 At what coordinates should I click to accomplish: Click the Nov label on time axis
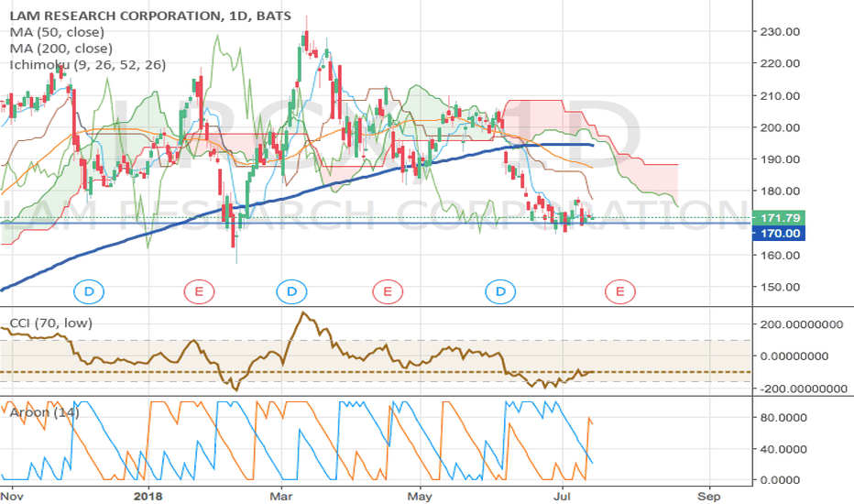pyautogui.click(x=12, y=497)
